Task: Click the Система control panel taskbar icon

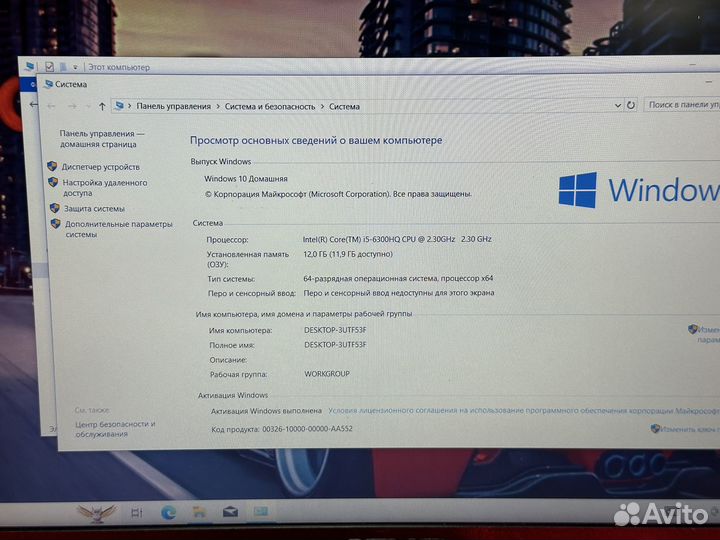Action: [261, 511]
